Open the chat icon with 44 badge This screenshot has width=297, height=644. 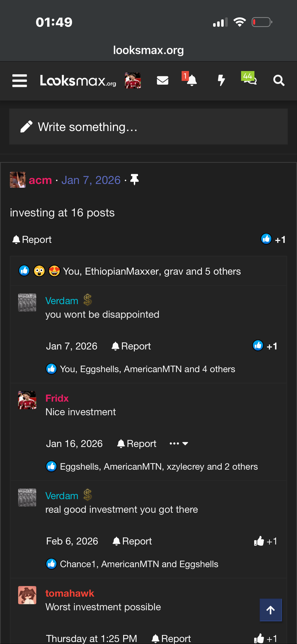pyautogui.click(x=249, y=79)
